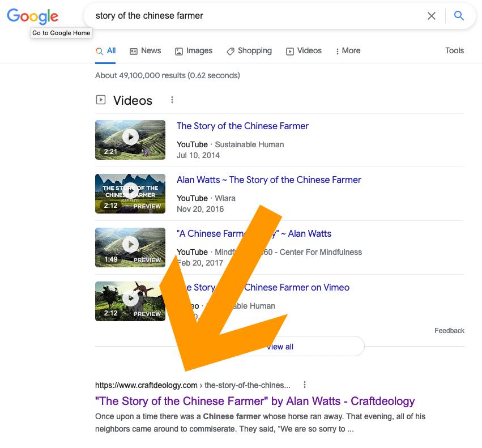Screen dimensions: 482x448
Task: Switch to the Videos search tab
Action: (304, 50)
